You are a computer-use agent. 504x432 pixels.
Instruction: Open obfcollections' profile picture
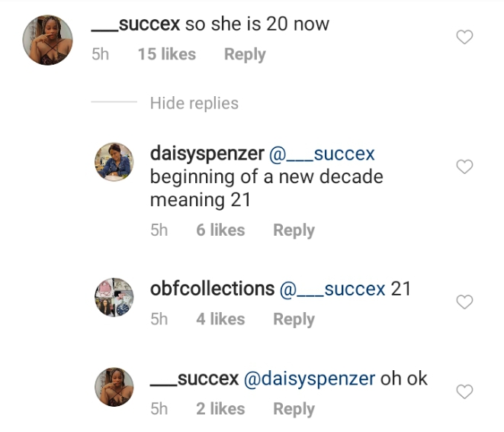pyautogui.click(x=114, y=297)
